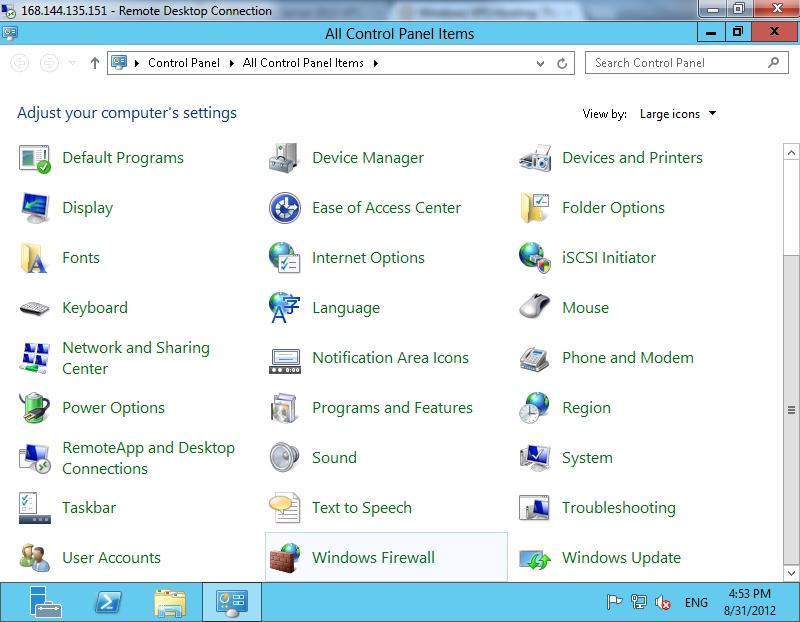Image resolution: width=800 pixels, height=622 pixels.
Task: Open the Display monitor icon
Action: click(x=35, y=208)
